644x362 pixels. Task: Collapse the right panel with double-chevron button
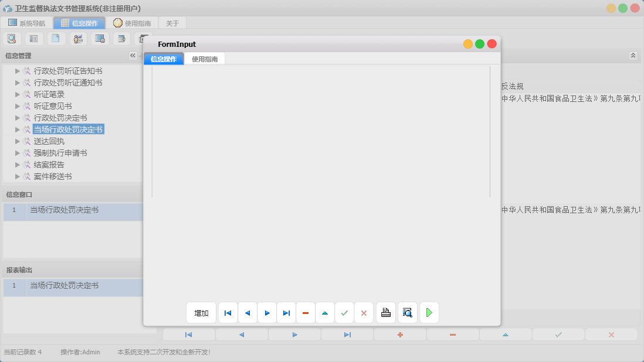(633, 55)
